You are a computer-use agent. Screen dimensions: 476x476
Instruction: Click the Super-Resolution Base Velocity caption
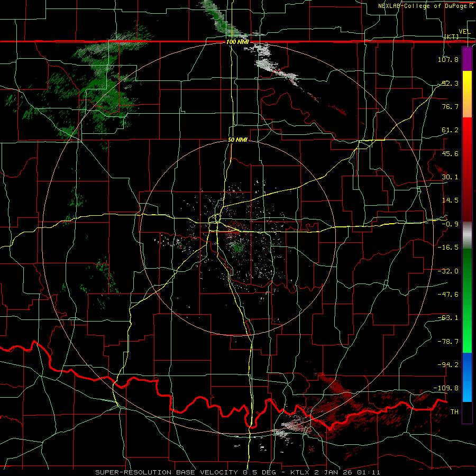237,472
